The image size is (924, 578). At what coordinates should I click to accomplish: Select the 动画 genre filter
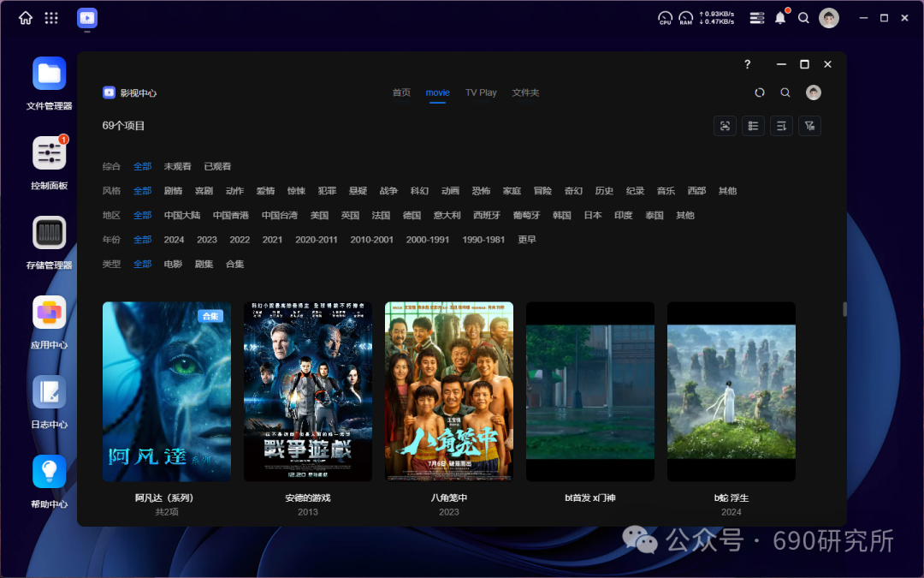tap(450, 190)
